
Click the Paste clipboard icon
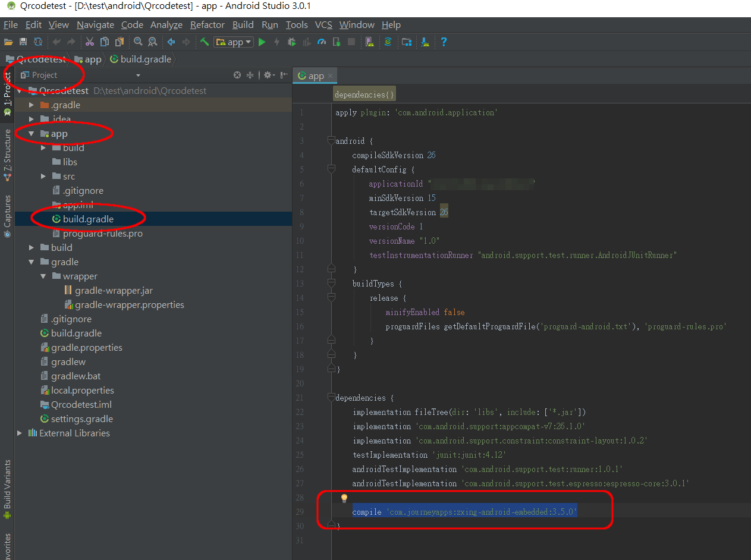(120, 42)
